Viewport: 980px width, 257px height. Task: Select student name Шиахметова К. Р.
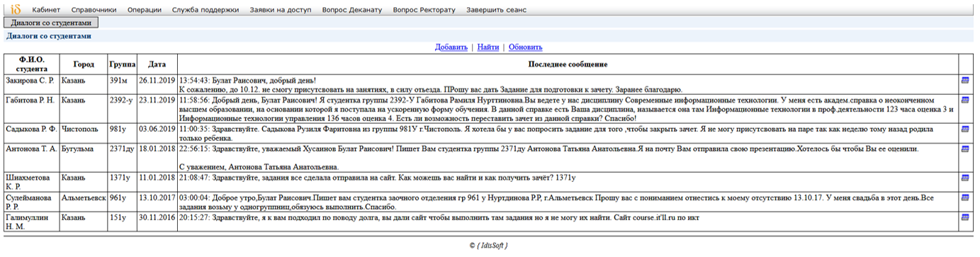[x=27, y=182]
